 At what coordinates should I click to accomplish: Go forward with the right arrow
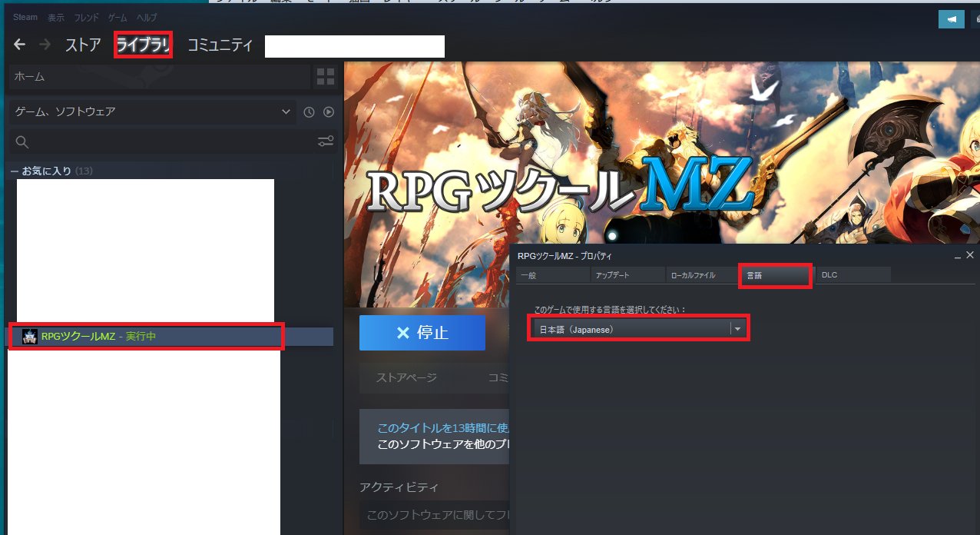(x=45, y=45)
